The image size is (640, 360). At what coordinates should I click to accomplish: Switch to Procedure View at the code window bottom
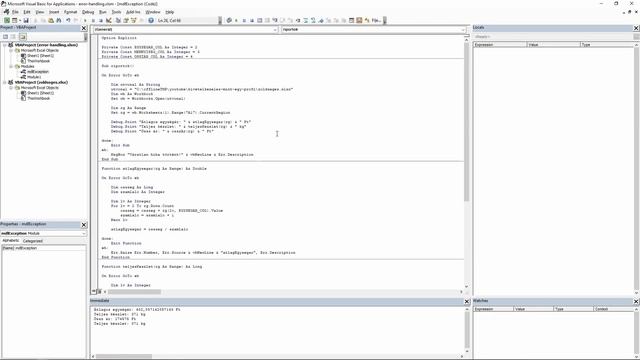click(x=94, y=291)
